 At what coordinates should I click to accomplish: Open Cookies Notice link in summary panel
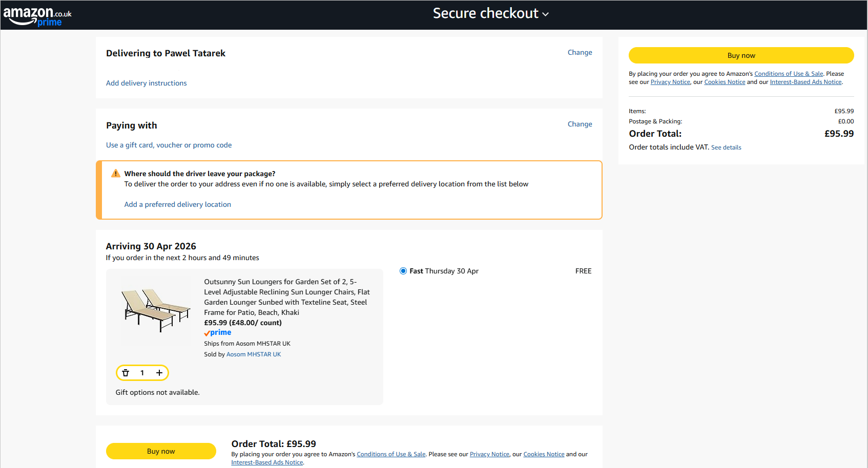click(725, 82)
